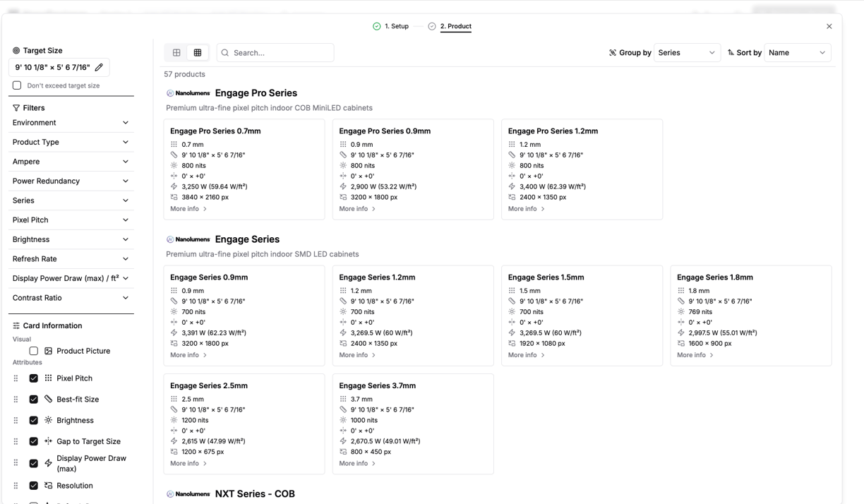Open More info for Engage Pro Series 1.2mm
Viewport: 864px width, 504px height.
(527, 209)
